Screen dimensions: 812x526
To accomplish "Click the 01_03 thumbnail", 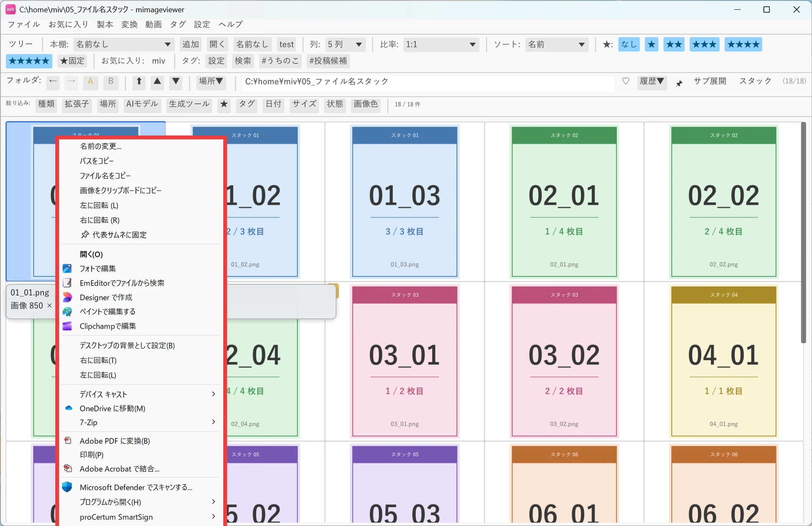I will coord(404,202).
